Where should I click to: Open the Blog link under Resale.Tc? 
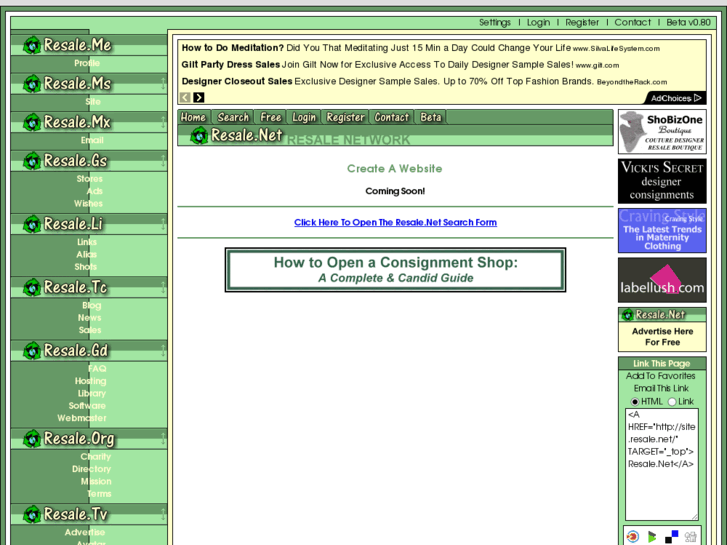[91, 305]
